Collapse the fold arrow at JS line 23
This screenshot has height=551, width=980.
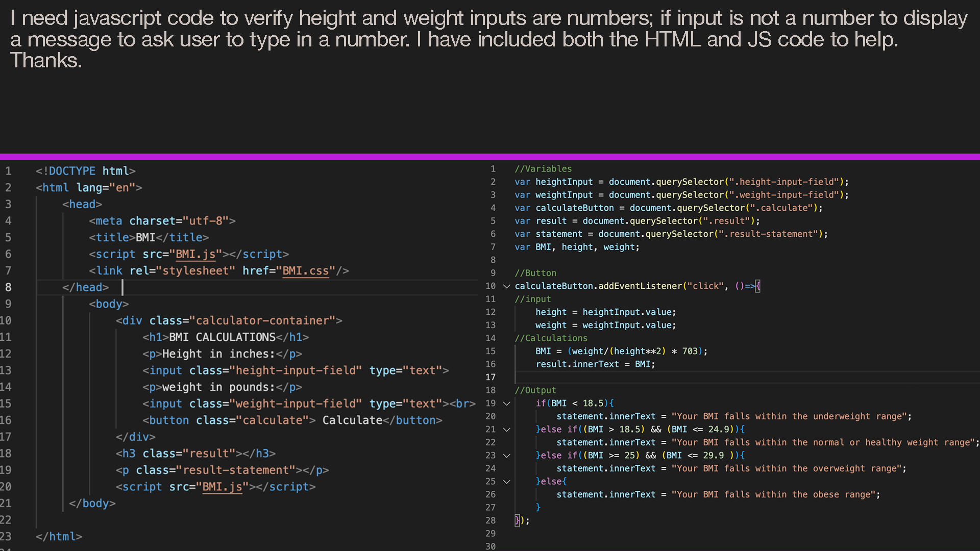click(x=507, y=456)
